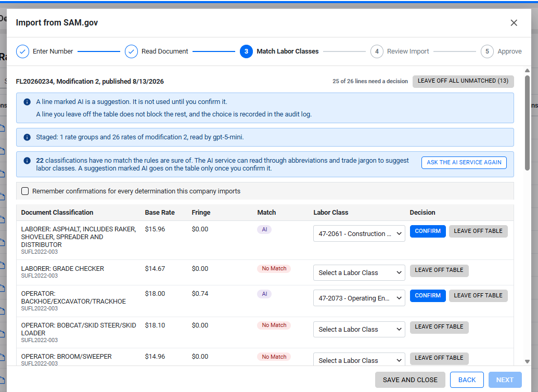
Task: Go BACK to previous step
Action: coord(467,380)
